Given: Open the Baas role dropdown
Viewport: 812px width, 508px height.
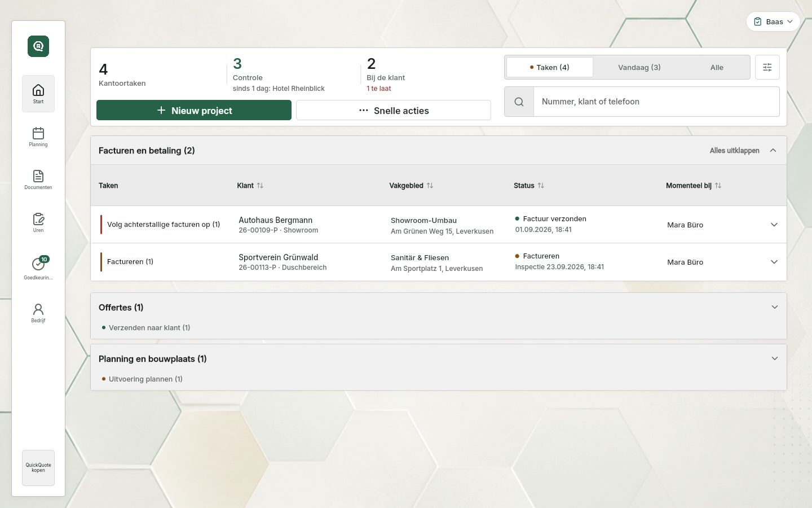Looking at the screenshot, I should [x=773, y=21].
